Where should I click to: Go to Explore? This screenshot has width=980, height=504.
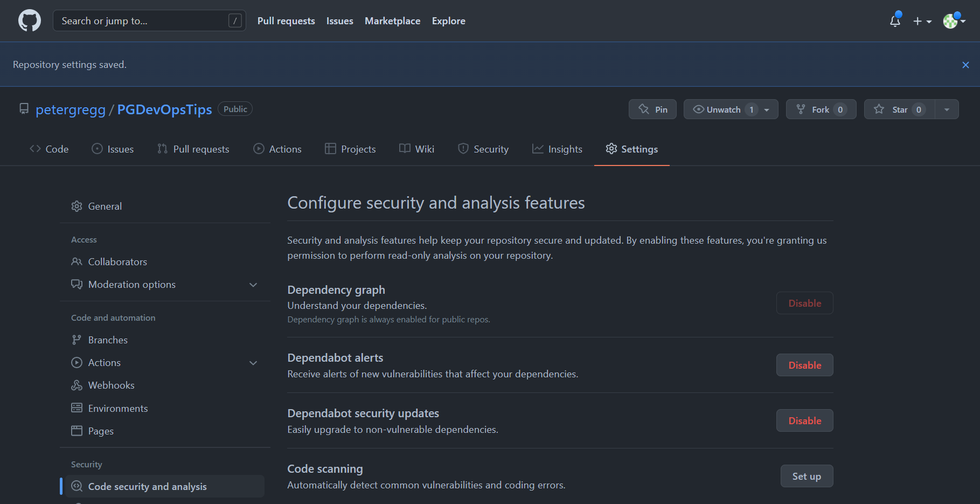449,21
